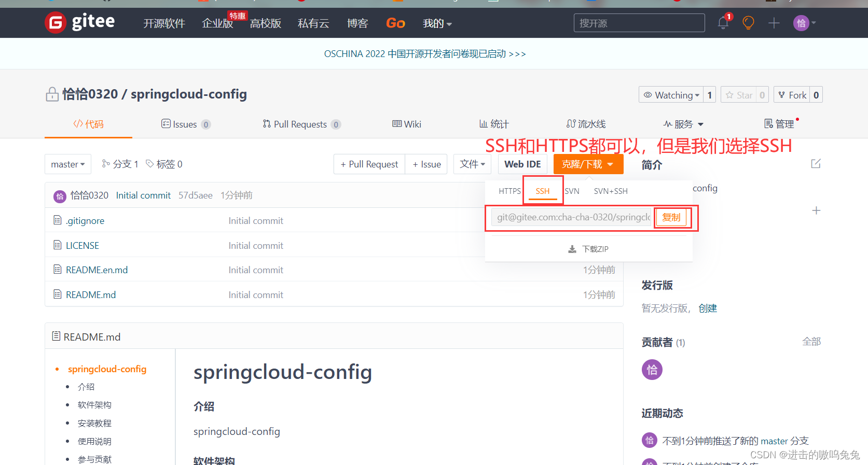The image size is (868, 465).
Task: Open 开源软件 in navbar
Action: tap(164, 23)
